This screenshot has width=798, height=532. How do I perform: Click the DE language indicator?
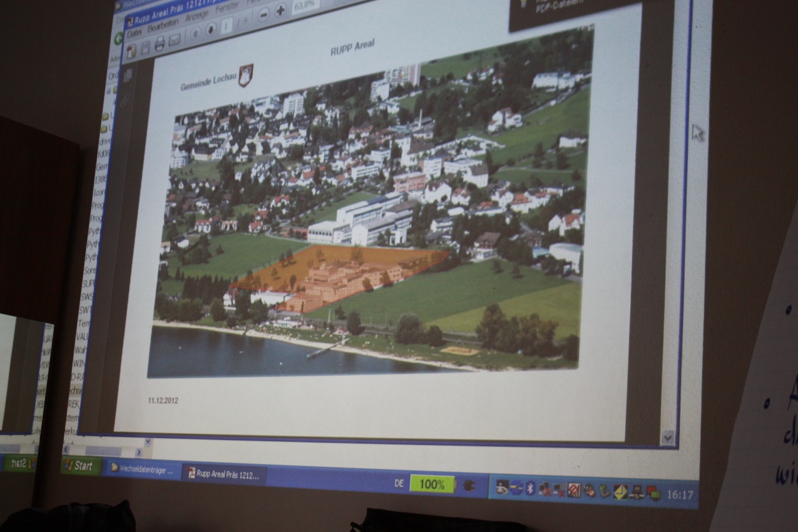tap(399, 484)
